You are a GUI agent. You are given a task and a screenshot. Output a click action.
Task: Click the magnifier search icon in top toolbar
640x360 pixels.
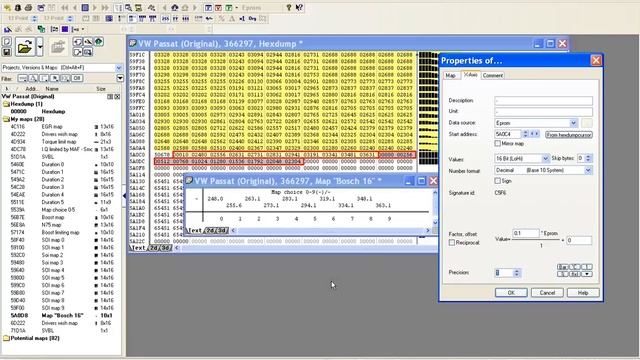129,7
